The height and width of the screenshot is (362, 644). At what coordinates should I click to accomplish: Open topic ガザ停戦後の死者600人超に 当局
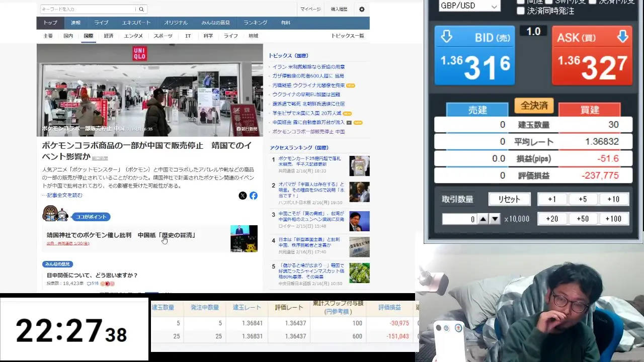(308, 76)
